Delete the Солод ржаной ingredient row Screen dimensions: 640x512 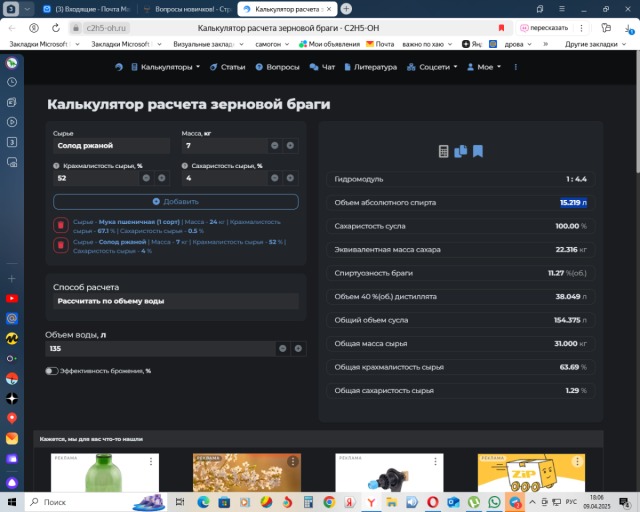coord(60,245)
